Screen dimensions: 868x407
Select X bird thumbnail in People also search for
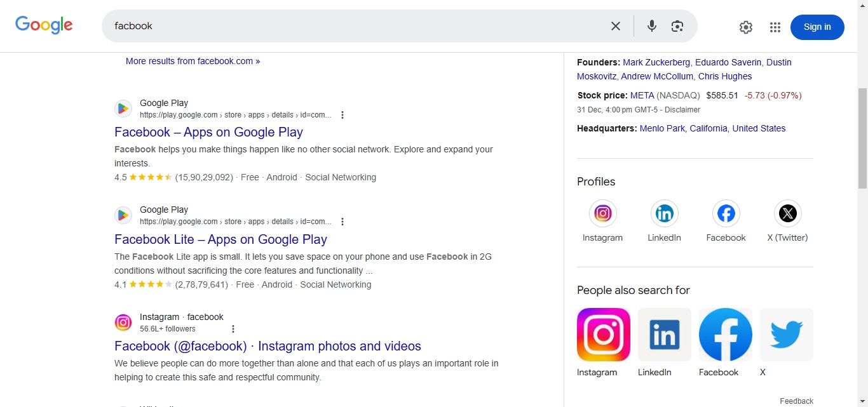tap(787, 335)
